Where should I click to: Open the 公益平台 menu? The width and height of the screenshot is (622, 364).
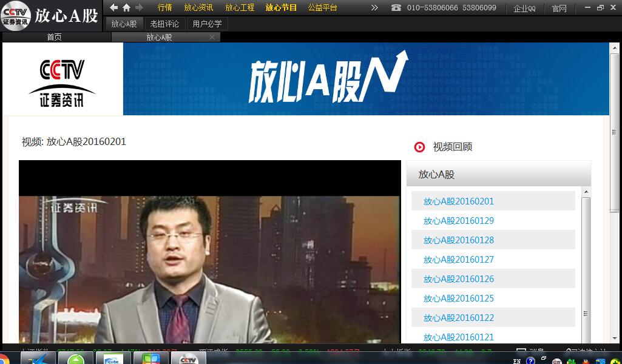322,7
